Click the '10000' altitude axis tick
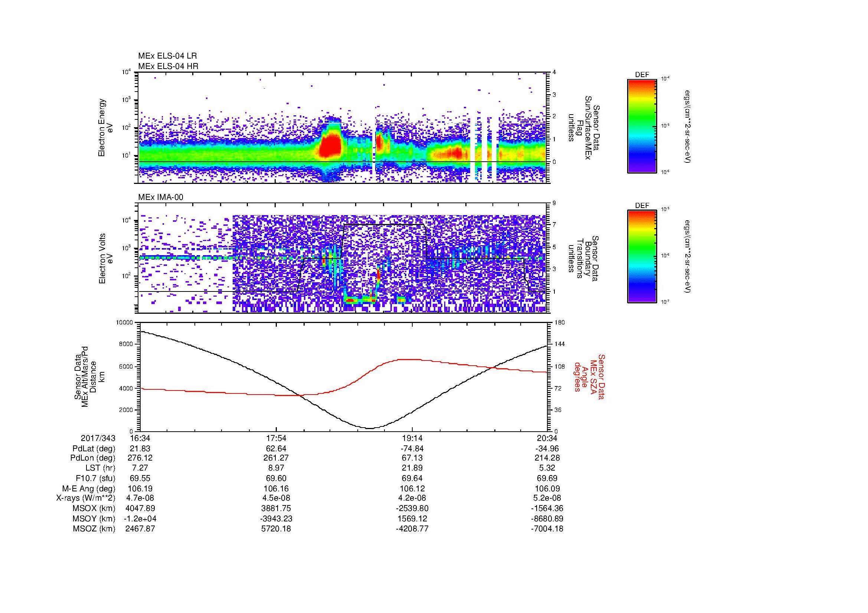This screenshot has width=868, height=613. pos(125,322)
